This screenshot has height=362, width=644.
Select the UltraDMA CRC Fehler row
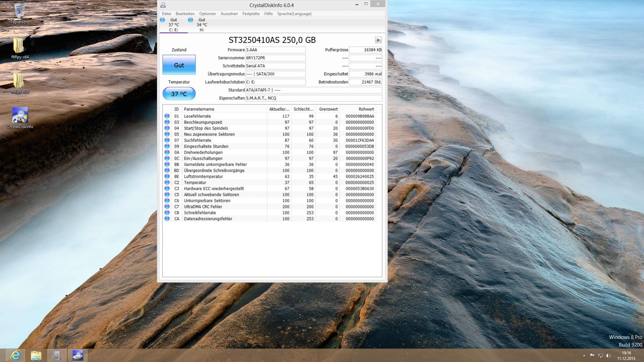tap(269, 207)
